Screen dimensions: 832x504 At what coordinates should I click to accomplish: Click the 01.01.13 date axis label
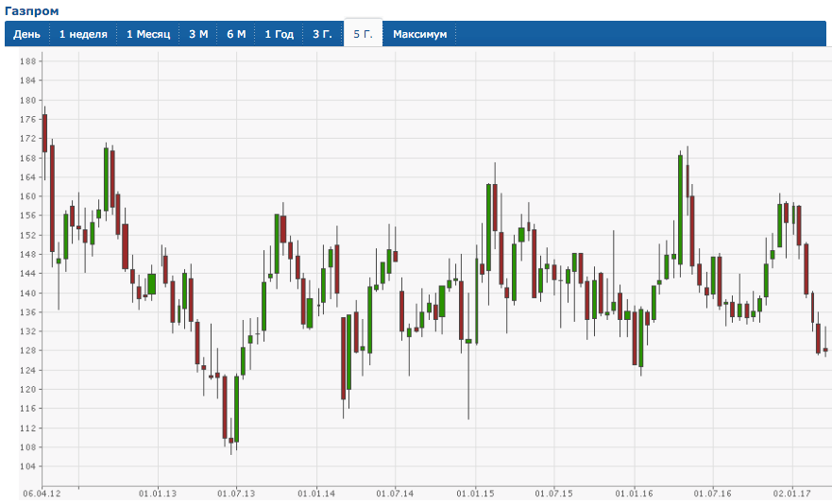click(x=158, y=494)
